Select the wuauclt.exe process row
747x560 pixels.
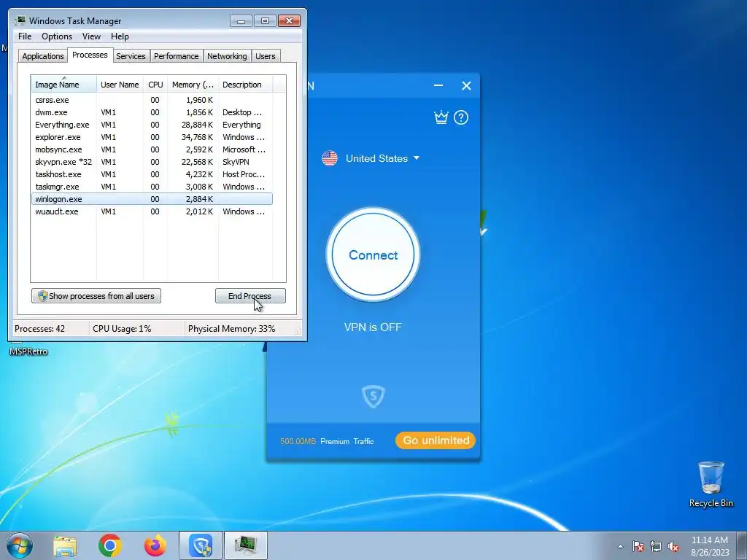pos(152,211)
